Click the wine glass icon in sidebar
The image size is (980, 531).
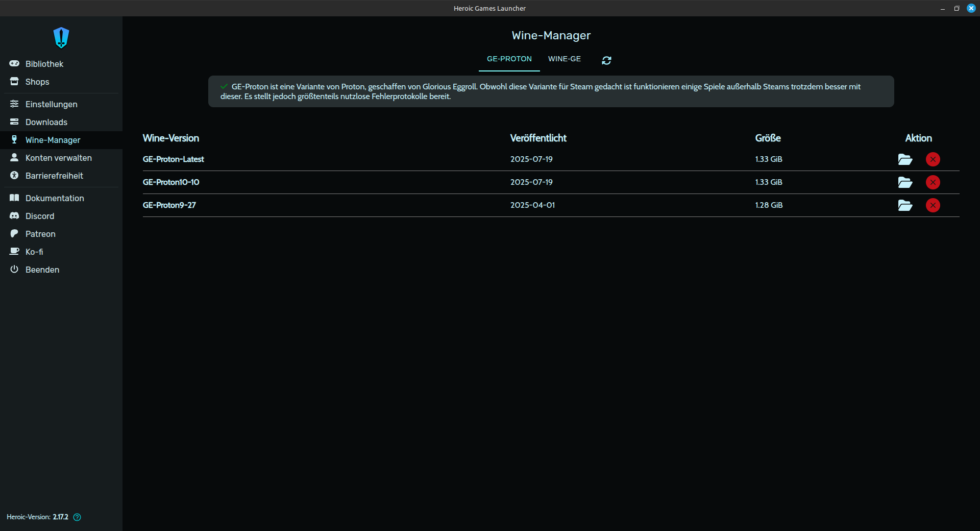pyautogui.click(x=14, y=139)
